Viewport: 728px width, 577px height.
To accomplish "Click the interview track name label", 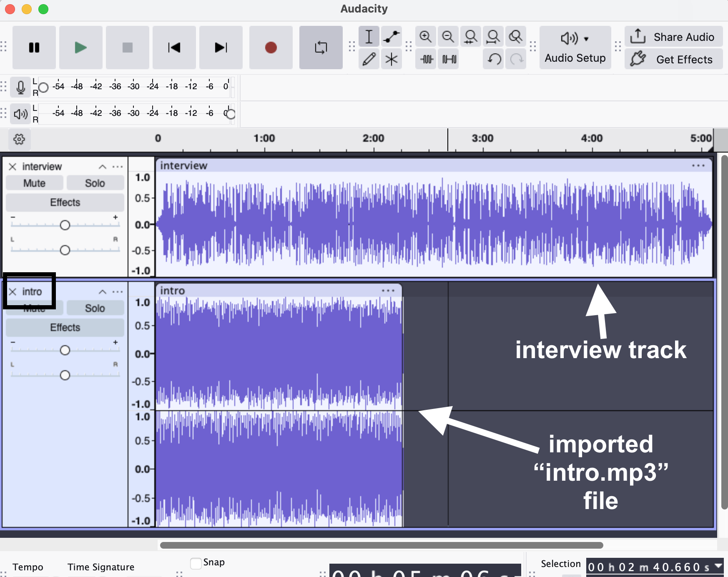I will click(x=42, y=167).
